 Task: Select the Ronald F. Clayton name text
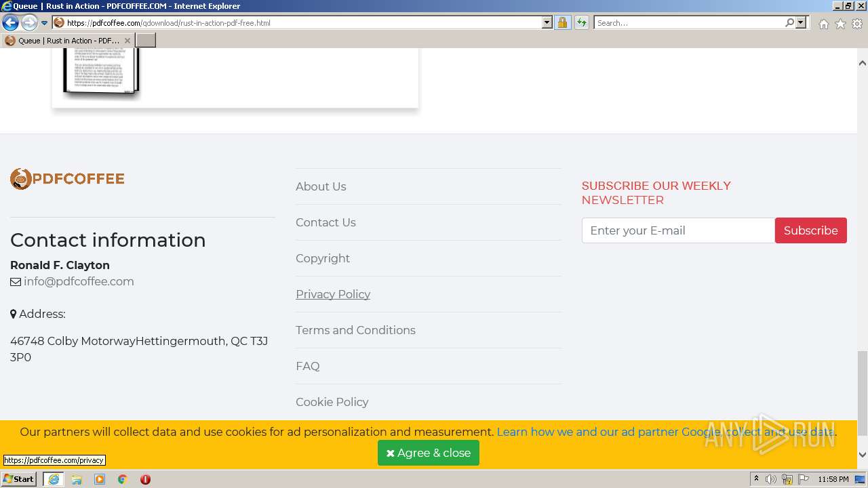click(x=60, y=265)
